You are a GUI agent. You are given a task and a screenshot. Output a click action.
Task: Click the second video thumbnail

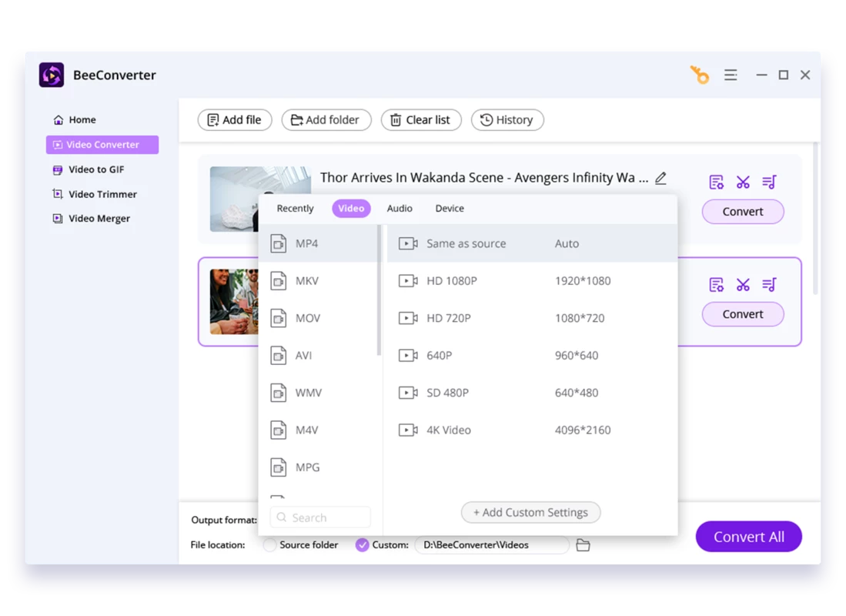235,301
